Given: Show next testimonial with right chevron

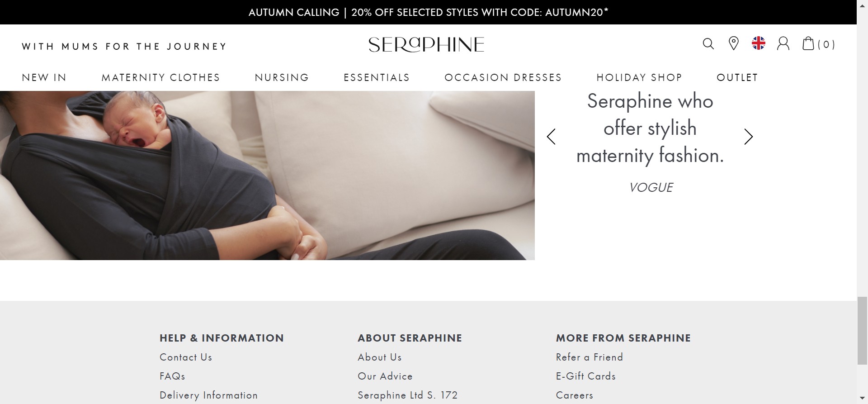Looking at the screenshot, I should tap(749, 137).
